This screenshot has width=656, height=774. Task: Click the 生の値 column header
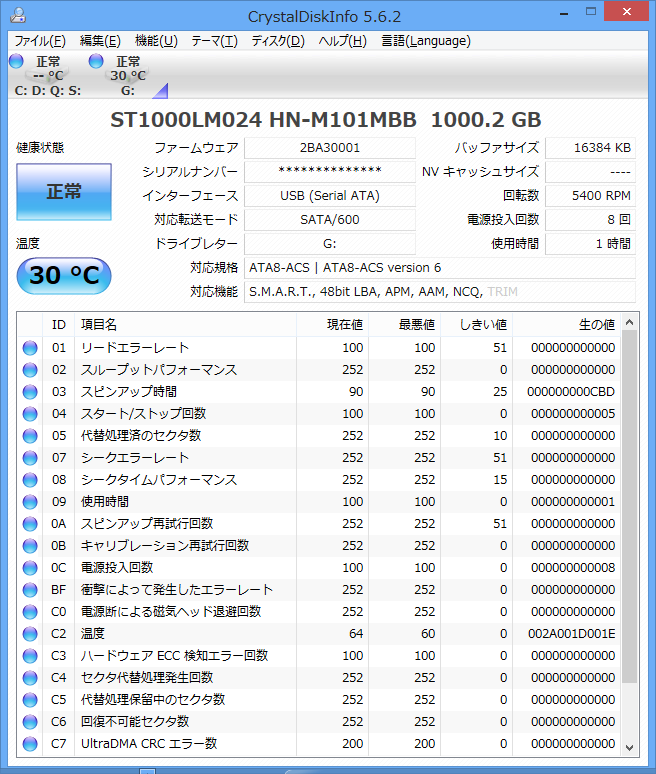coord(566,324)
